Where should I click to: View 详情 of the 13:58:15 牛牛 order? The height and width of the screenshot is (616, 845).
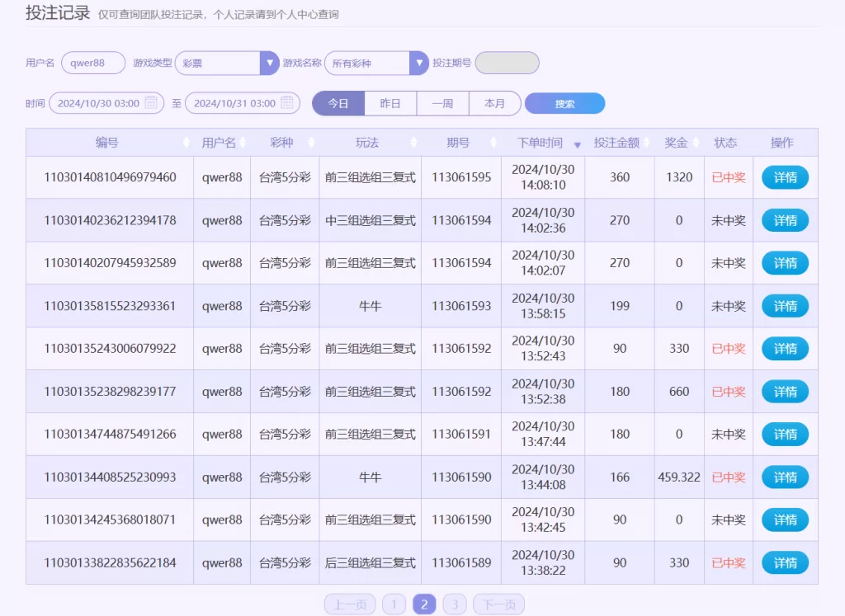click(786, 306)
